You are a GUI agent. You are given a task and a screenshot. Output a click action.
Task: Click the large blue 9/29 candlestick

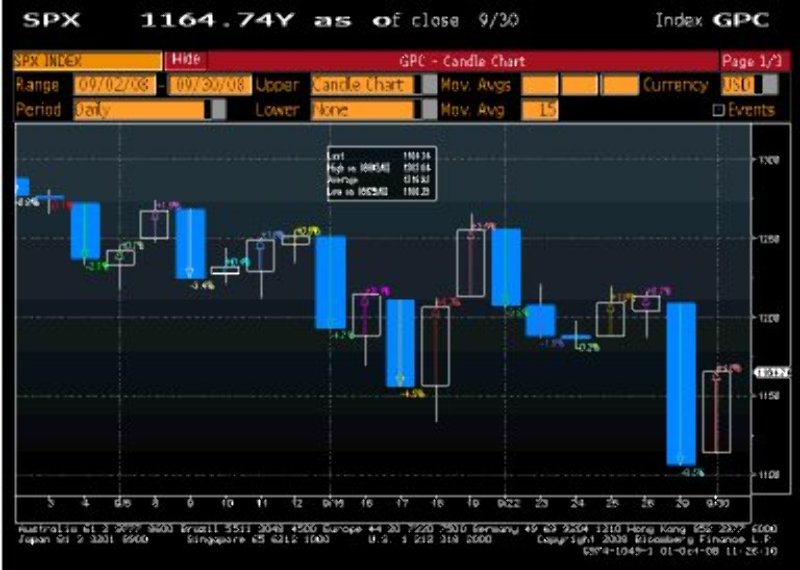(x=681, y=383)
